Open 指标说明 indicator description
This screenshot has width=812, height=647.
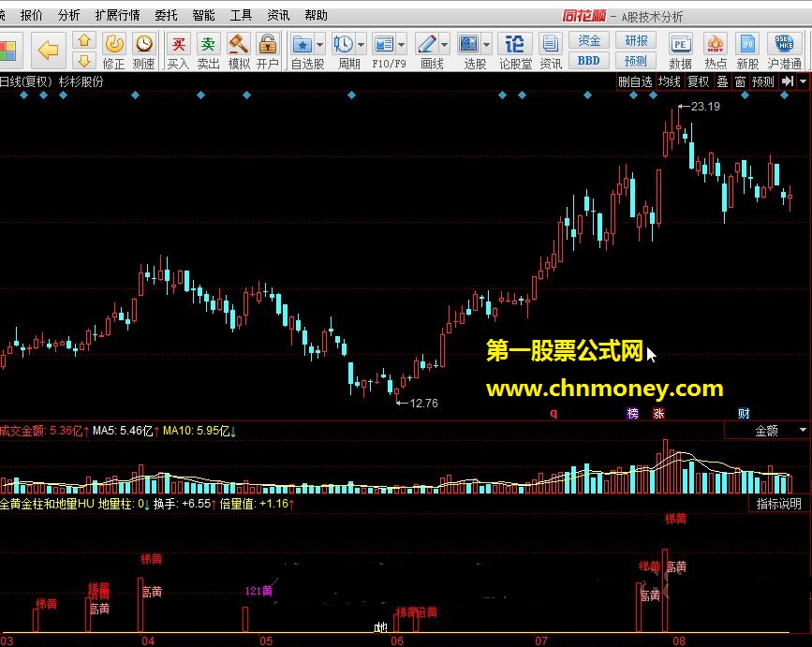pyautogui.click(x=779, y=504)
